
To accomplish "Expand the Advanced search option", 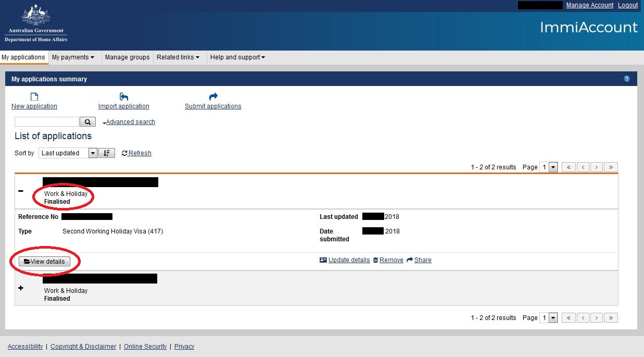I will tap(129, 122).
